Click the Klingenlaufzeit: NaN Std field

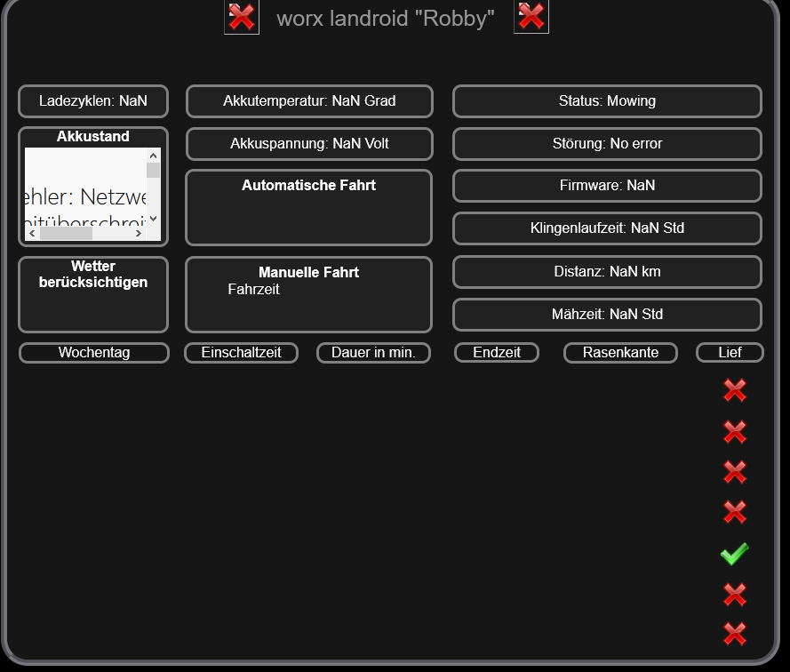607,228
